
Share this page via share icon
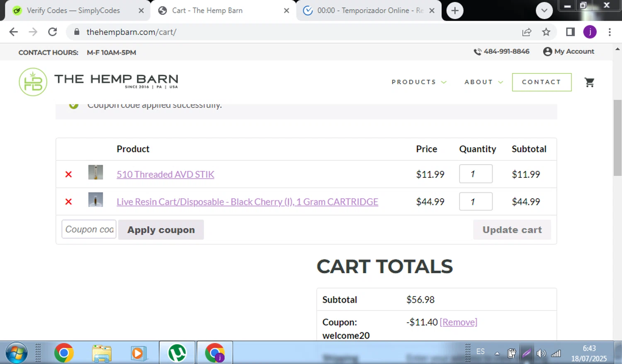point(527,32)
